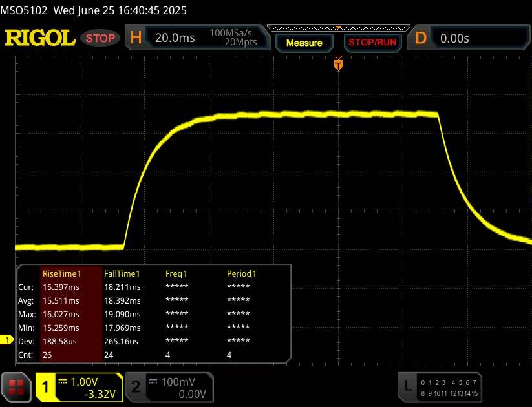This screenshot has height=407, width=532.
Task: Click RiseTime1 current value 15.397ms
Action: (x=61, y=287)
